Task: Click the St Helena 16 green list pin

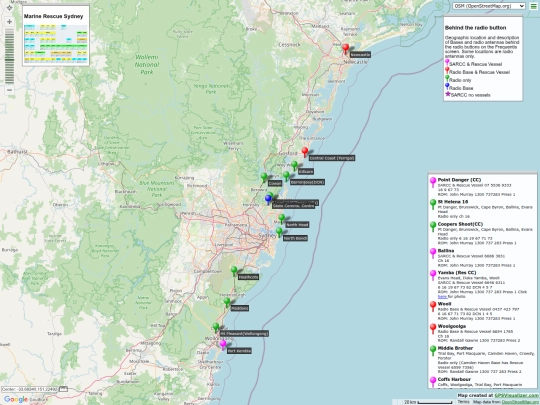Action: tap(433, 204)
